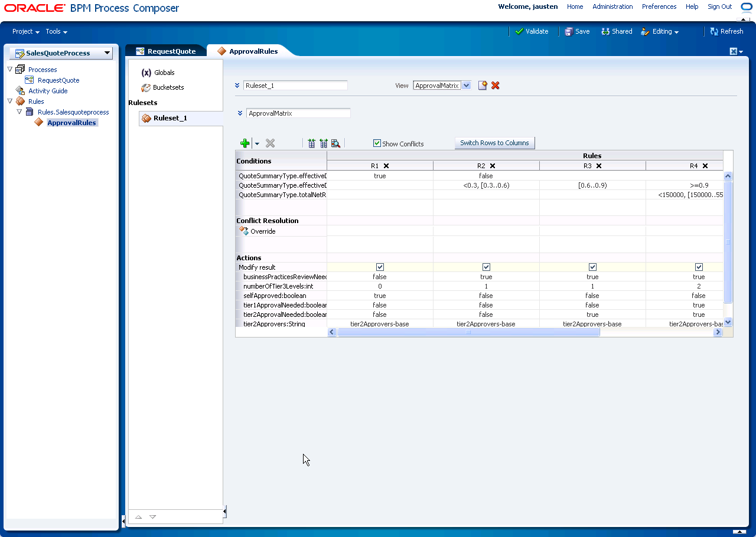Click the move ruleset up arrow

pyautogui.click(x=138, y=517)
